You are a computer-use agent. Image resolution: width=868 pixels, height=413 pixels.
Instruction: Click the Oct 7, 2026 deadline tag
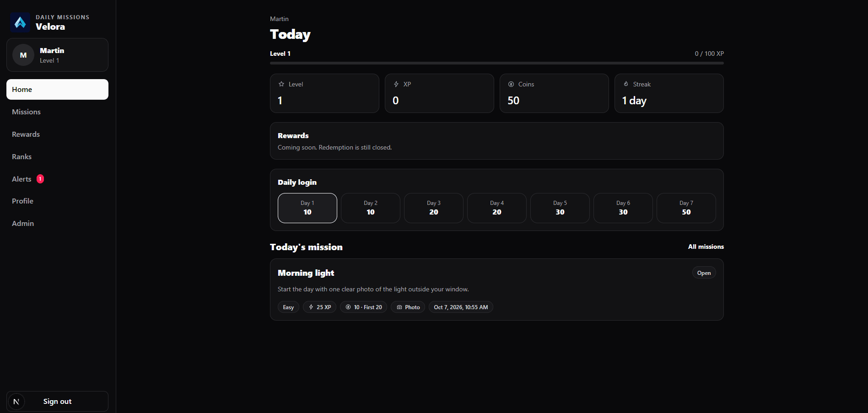tap(461, 307)
